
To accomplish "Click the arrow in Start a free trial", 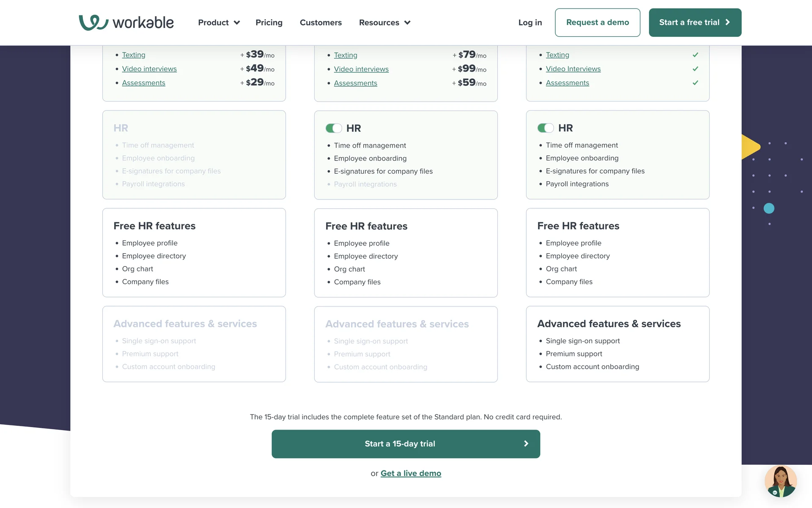I will (x=728, y=22).
